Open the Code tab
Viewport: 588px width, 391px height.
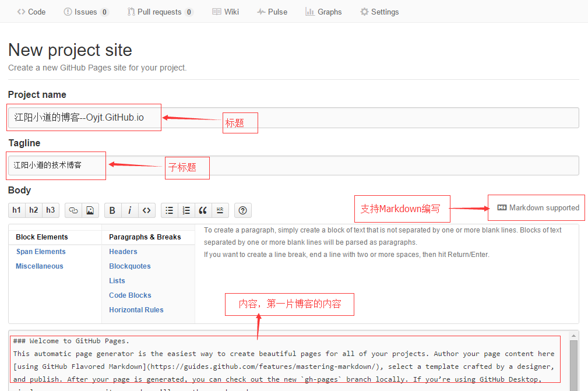31,12
